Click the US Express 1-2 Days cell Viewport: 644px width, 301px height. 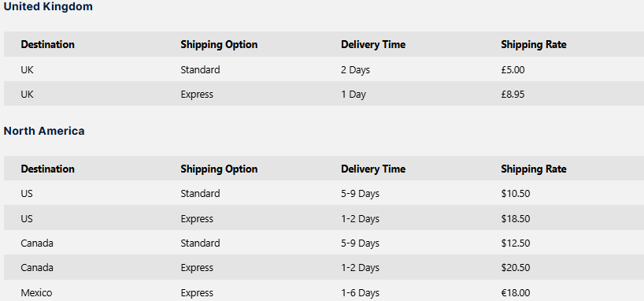[361, 218]
